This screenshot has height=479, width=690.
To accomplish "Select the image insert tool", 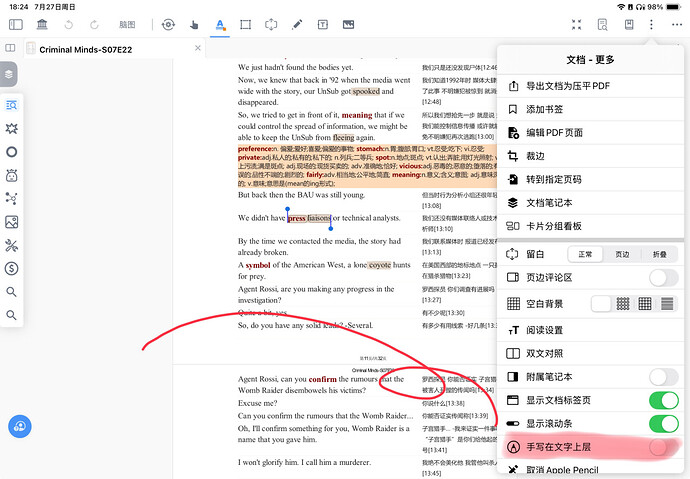I will pyautogui.click(x=349, y=25).
